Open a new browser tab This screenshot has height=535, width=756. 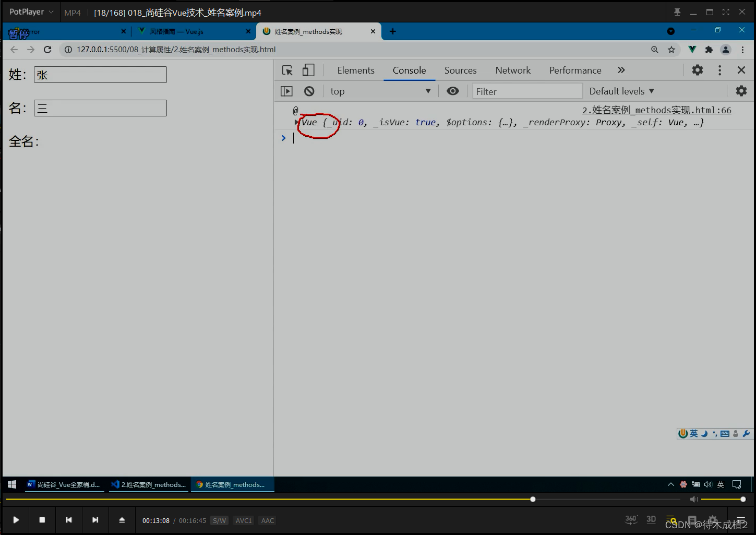coord(393,31)
